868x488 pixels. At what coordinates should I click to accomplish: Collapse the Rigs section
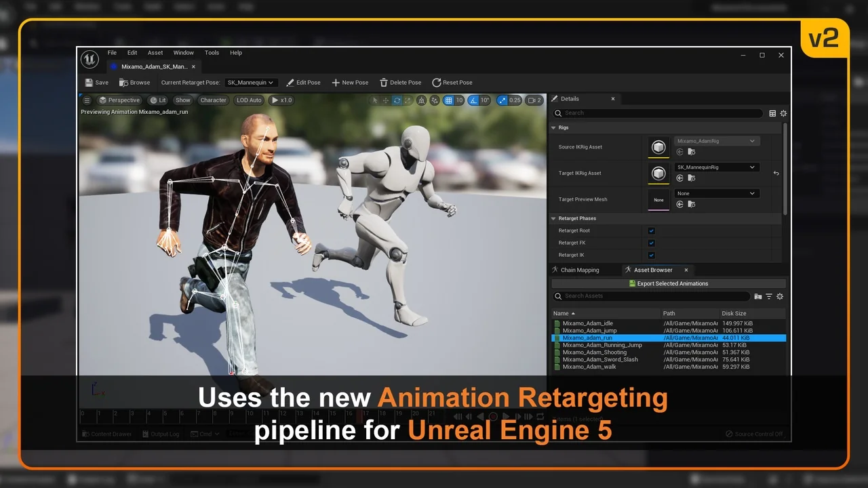pyautogui.click(x=554, y=127)
